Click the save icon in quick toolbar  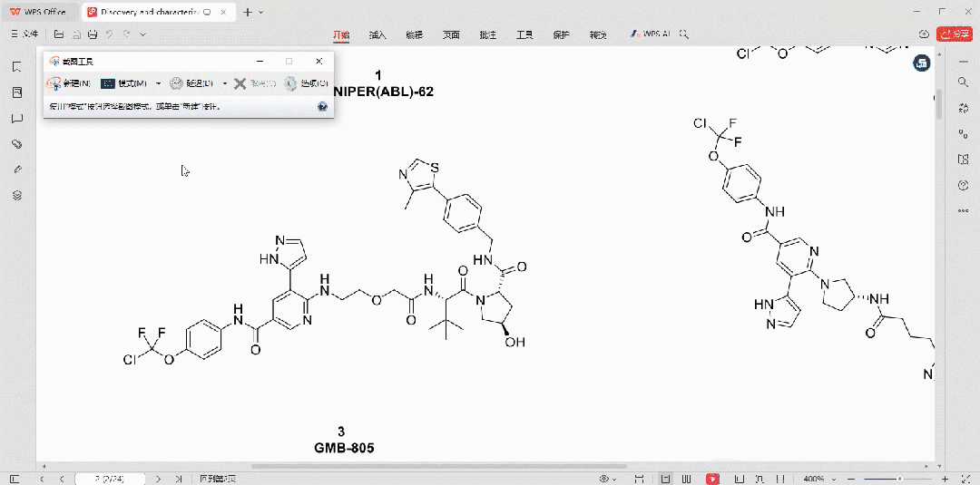point(75,34)
